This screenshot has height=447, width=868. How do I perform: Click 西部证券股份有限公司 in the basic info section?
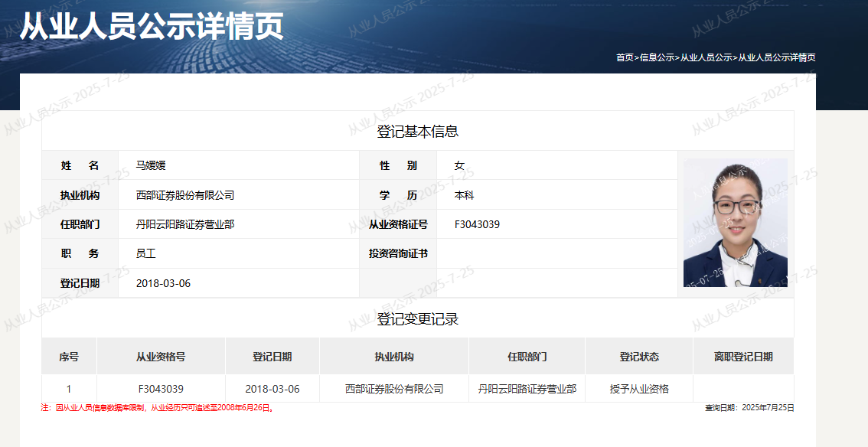tap(185, 195)
